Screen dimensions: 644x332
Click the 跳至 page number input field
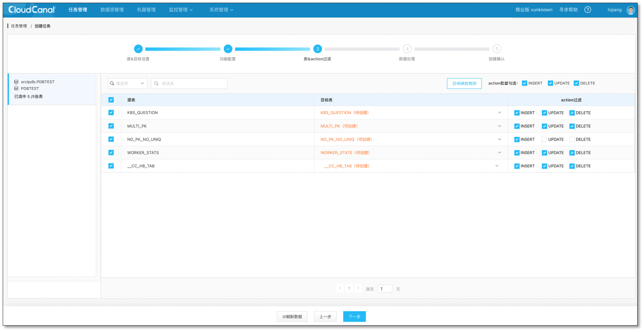(385, 288)
